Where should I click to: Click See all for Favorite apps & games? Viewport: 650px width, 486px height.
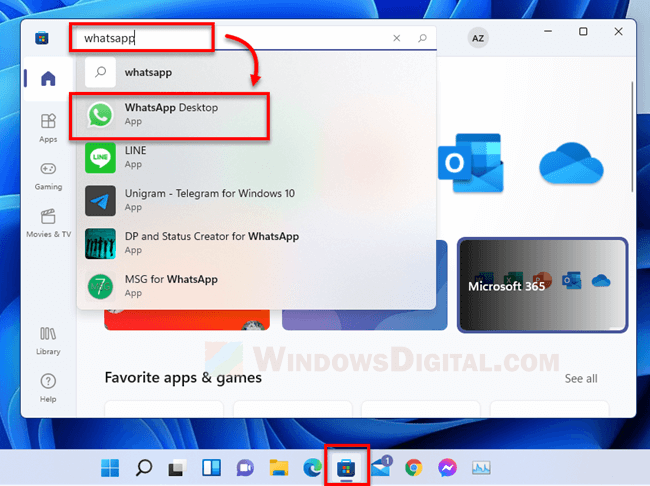[x=581, y=379]
